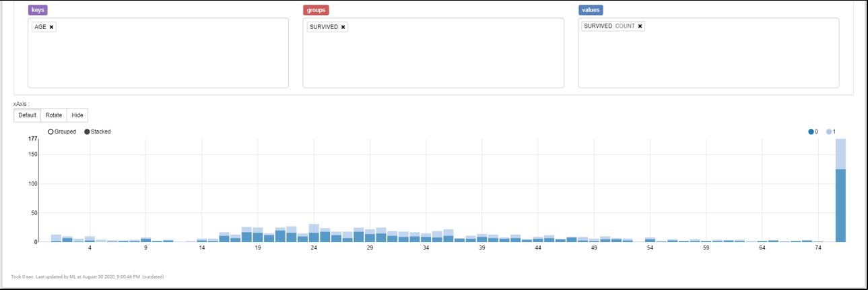Hide the xAxis labels
The width and height of the screenshot is (868, 290).
pos(77,115)
